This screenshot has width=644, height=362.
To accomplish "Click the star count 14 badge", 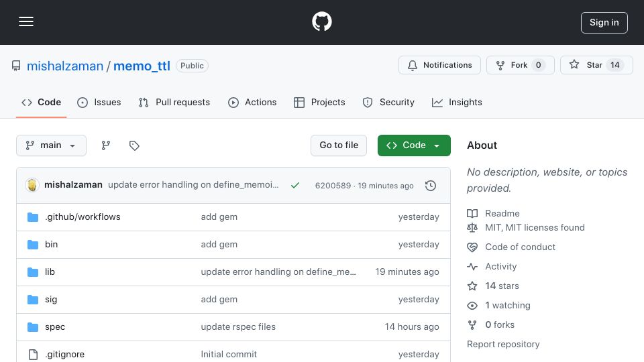I will (x=615, y=65).
